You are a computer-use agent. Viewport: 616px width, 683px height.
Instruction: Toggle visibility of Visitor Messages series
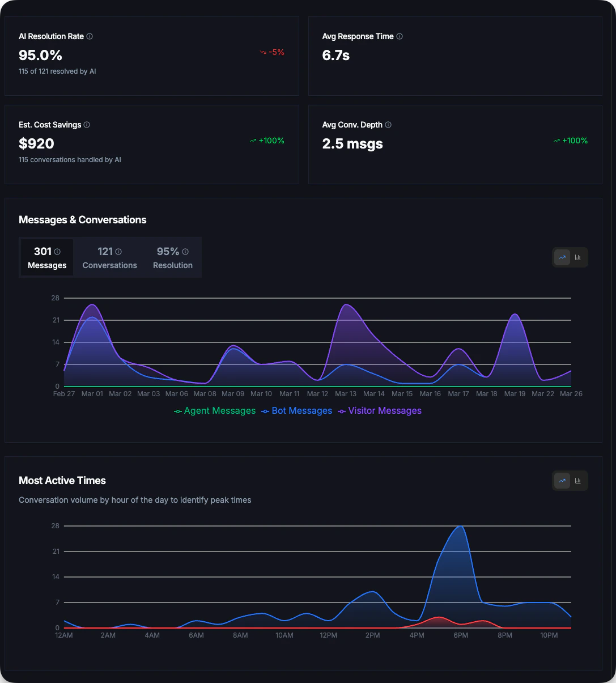click(384, 410)
